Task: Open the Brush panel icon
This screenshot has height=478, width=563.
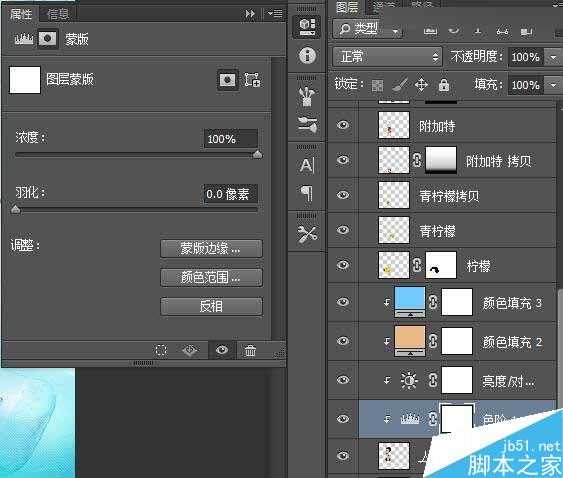Action: (307, 124)
